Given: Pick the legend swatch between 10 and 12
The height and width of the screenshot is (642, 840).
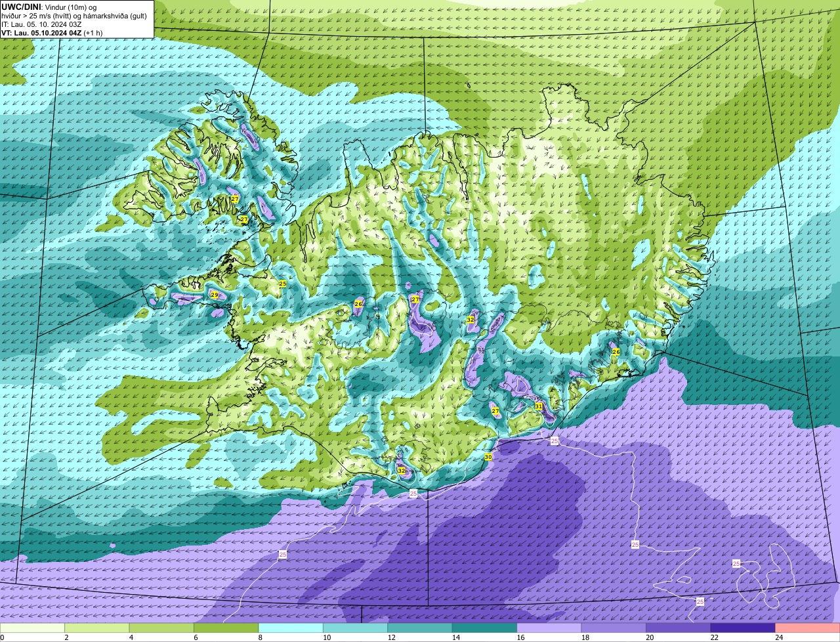Looking at the screenshot, I should point(356,628).
